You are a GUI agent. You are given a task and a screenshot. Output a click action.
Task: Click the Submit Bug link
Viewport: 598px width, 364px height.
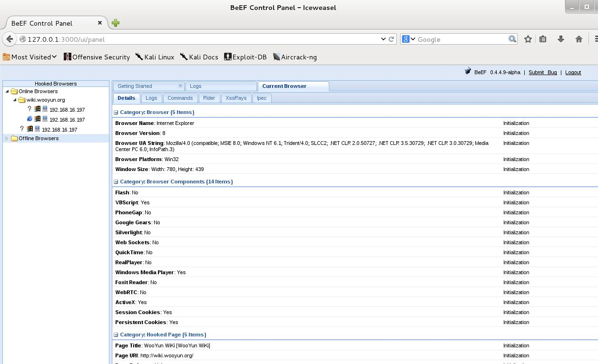point(542,72)
